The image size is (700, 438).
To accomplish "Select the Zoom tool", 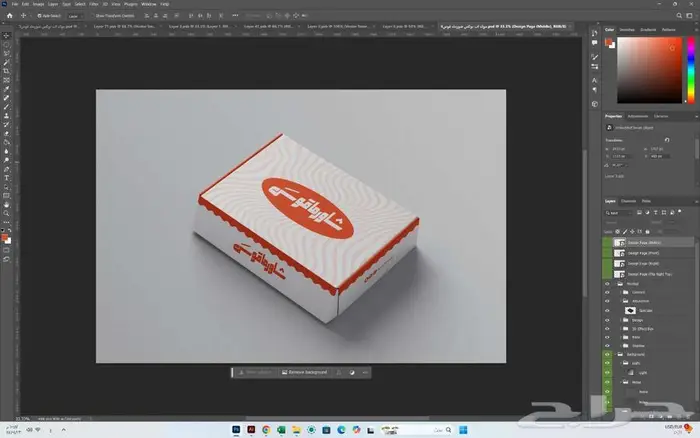I will coord(6,213).
